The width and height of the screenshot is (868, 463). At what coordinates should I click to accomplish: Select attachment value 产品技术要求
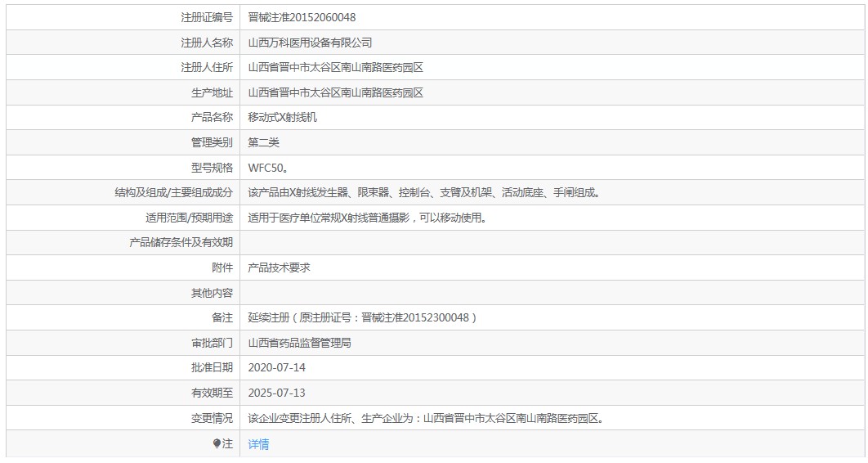pyautogui.click(x=279, y=268)
